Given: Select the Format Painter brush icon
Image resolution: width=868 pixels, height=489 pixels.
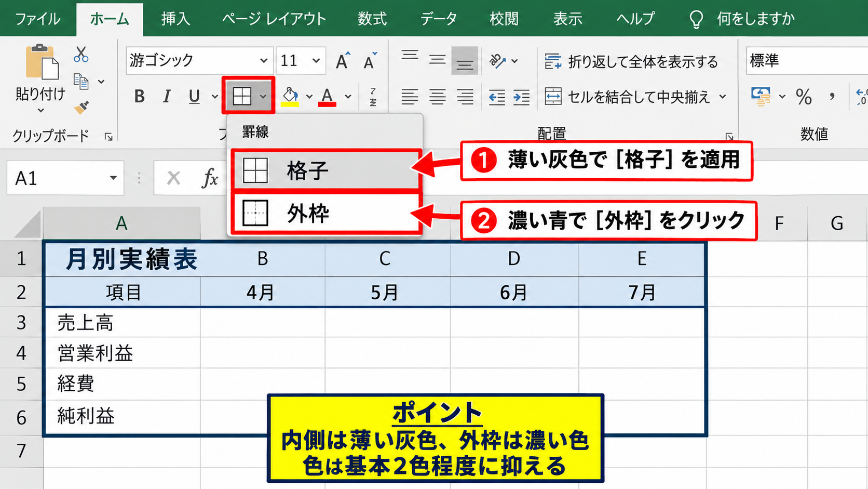Looking at the screenshot, I should (82, 108).
